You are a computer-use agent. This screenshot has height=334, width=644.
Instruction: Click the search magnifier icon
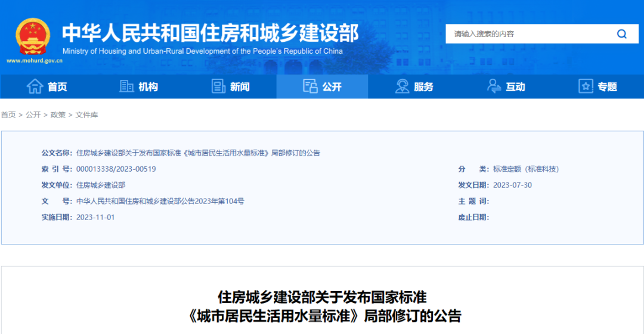pos(622,33)
